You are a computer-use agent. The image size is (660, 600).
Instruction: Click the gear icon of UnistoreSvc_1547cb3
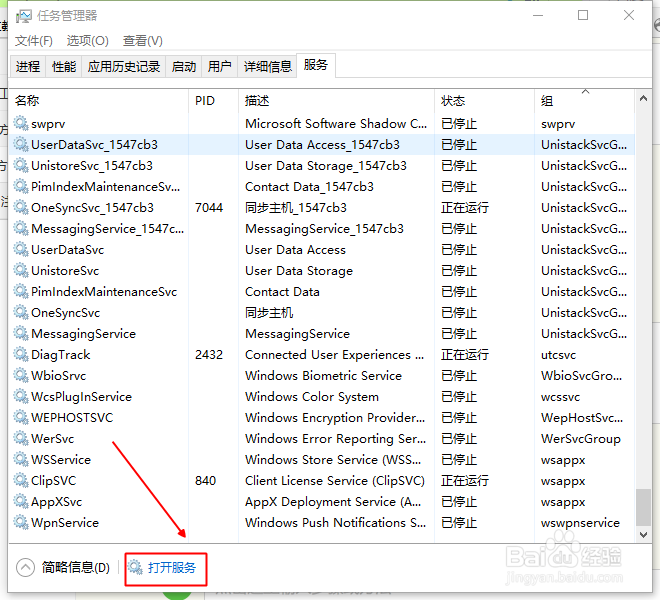21,165
